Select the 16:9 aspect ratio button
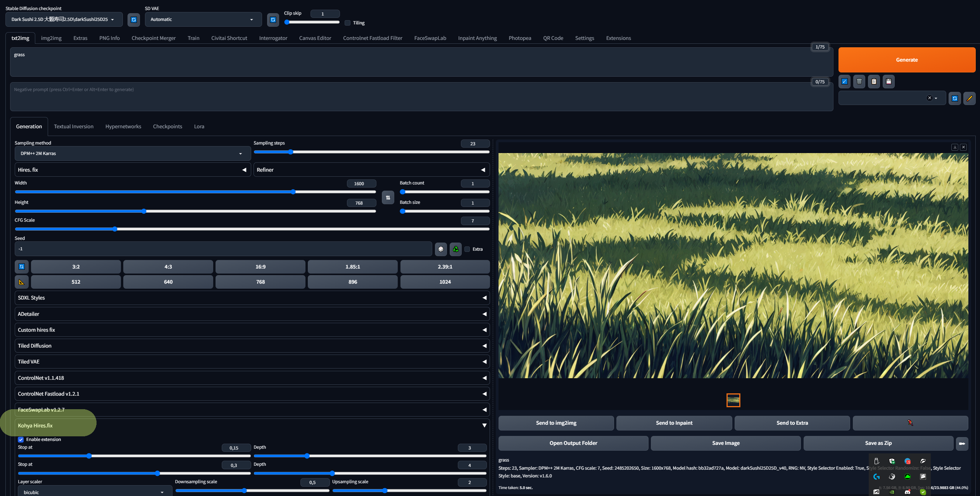980x496 pixels. 261,267
